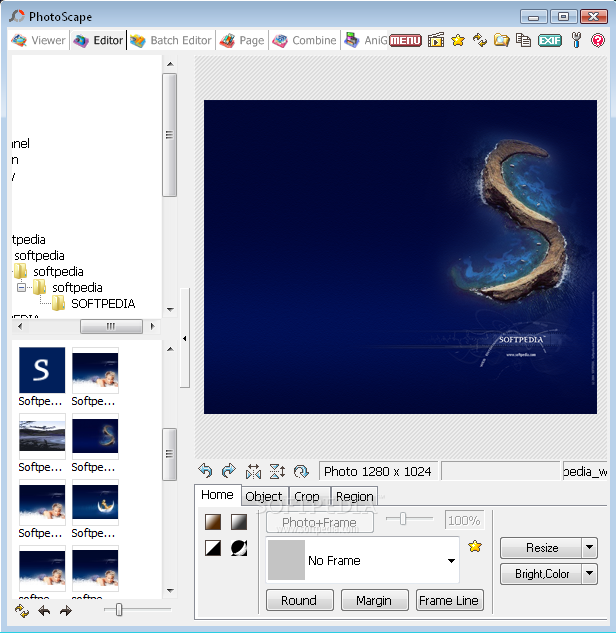Switch to the Home tab
The width and height of the screenshot is (616, 633).
[218, 495]
